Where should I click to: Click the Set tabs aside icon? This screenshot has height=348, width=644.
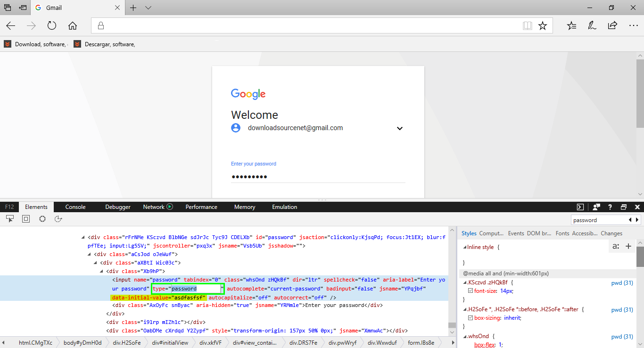tap(23, 8)
